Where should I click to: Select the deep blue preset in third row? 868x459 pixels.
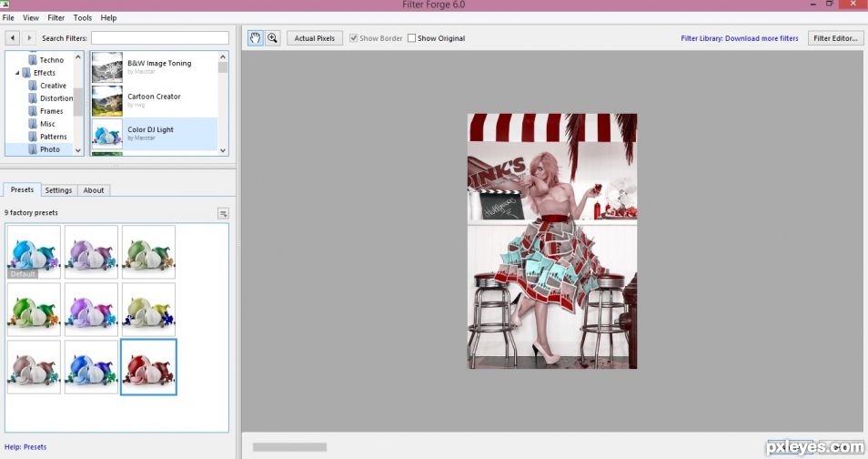point(91,367)
